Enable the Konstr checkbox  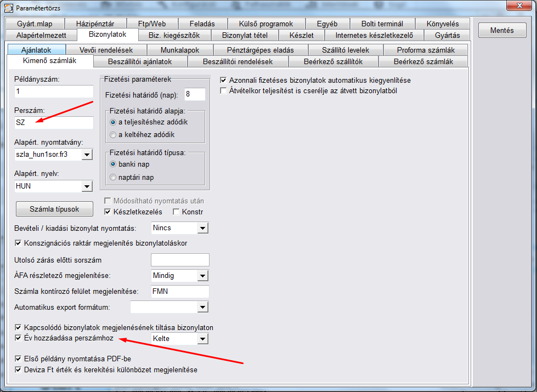(x=177, y=212)
